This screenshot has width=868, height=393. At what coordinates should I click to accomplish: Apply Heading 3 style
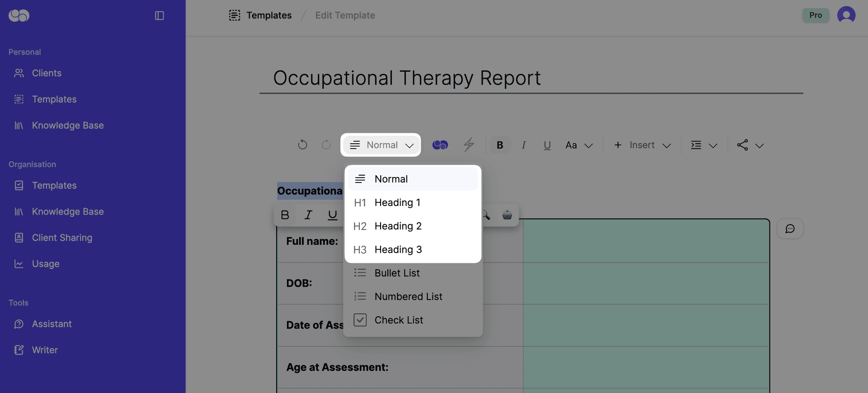[413, 249]
